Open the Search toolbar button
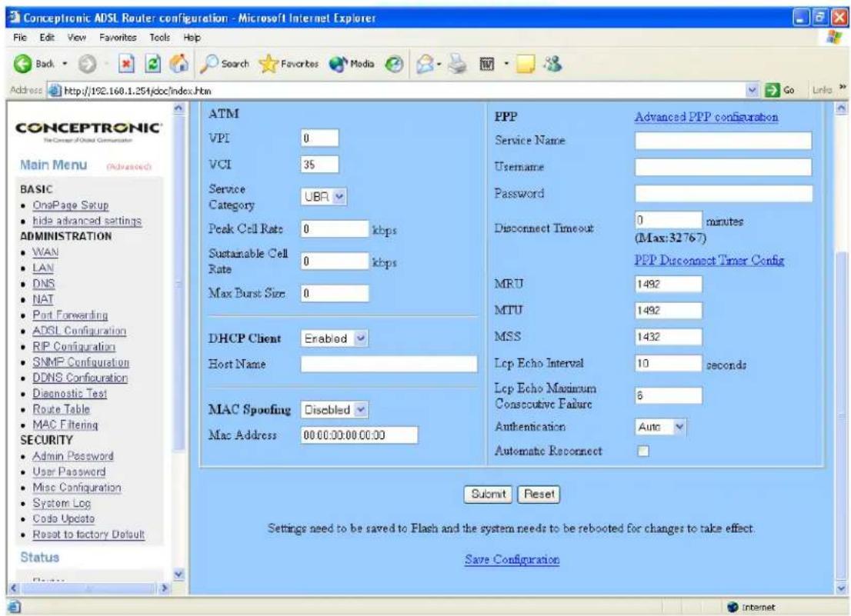Viewport: 851px width, 616px height. (x=225, y=64)
